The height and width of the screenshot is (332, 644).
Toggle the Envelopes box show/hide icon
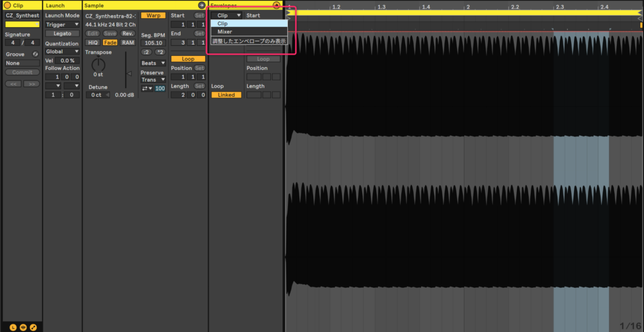tap(33, 327)
